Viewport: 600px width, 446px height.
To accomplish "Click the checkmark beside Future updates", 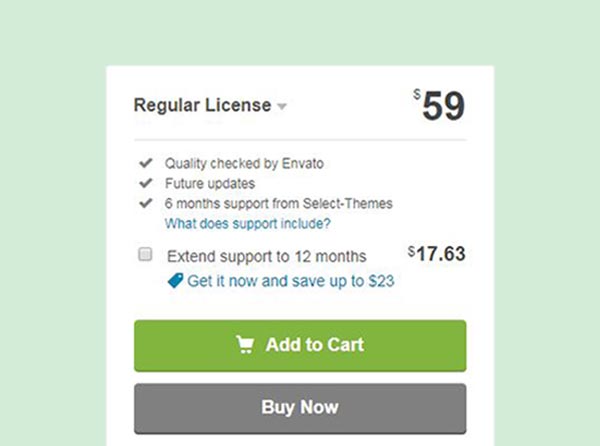I will click(x=146, y=183).
